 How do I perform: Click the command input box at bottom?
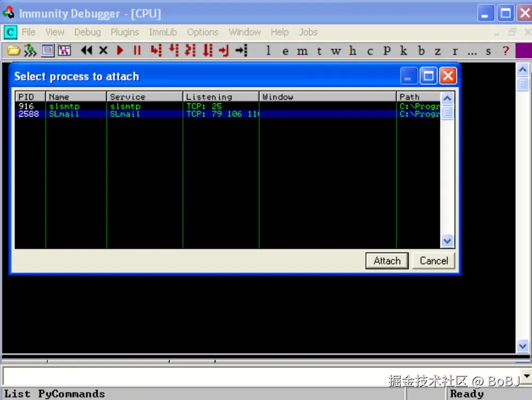pyautogui.click(x=261, y=376)
